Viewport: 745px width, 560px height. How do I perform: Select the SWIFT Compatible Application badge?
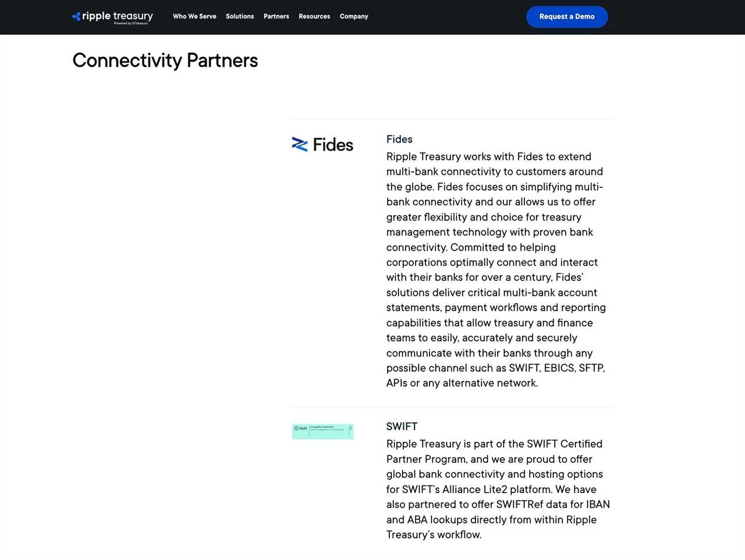(x=322, y=431)
